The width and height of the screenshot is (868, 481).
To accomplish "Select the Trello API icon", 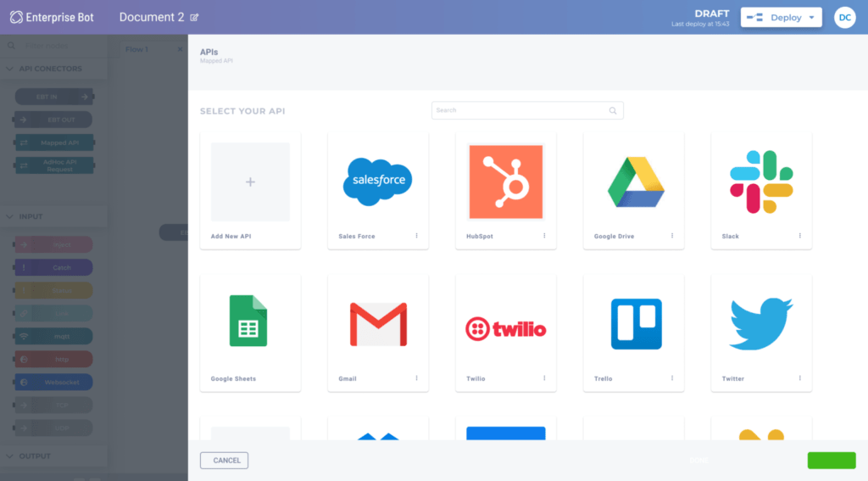I will coord(636,324).
